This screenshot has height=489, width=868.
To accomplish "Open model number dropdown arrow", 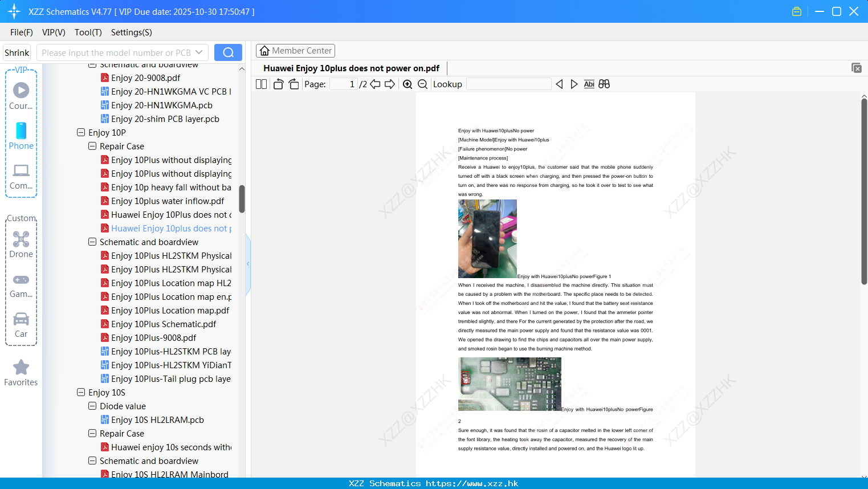I will point(199,52).
